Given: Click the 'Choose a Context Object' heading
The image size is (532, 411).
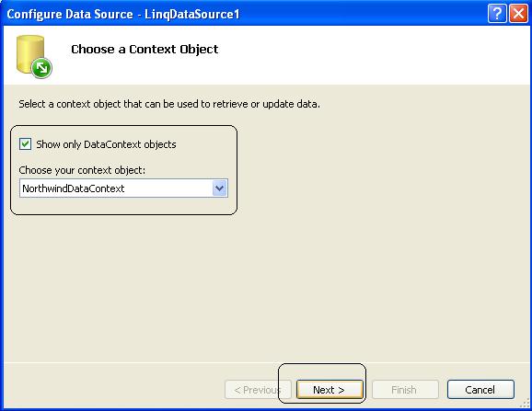Looking at the screenshot, I should [145, 49].
